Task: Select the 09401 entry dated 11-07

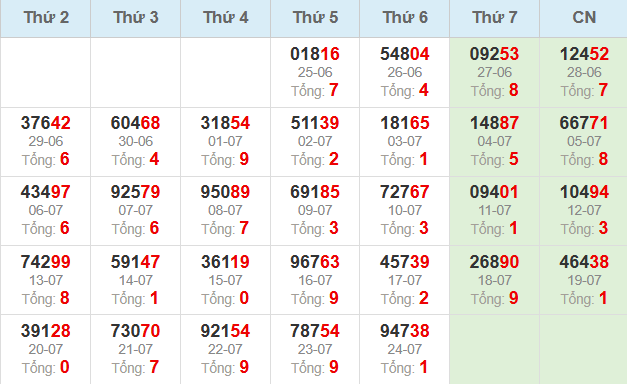Action: click(495, 192)
